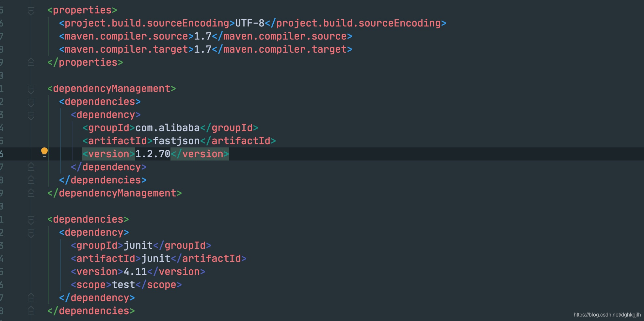Image resolution: width=644 pixels, height=321 pixels.
Task: Click the highlighted opening <version> tag
Action: 108,154
